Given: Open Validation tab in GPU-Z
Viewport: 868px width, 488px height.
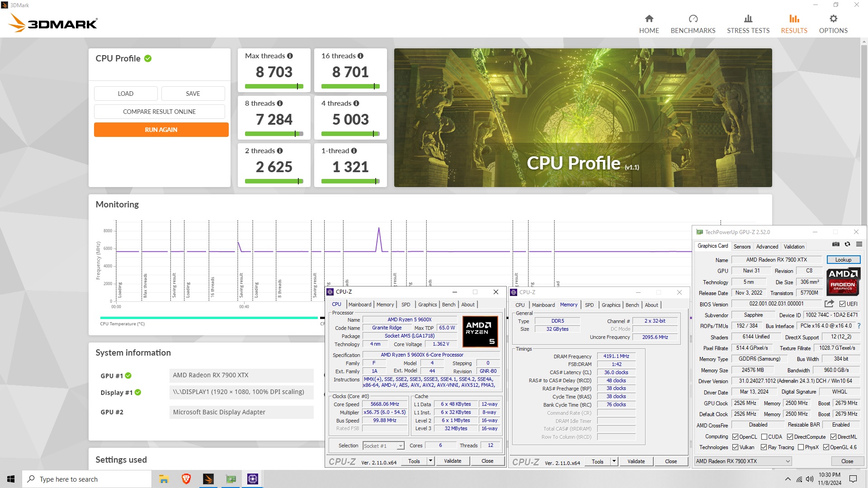Looking at the screenshot, I should coord(794,246).
